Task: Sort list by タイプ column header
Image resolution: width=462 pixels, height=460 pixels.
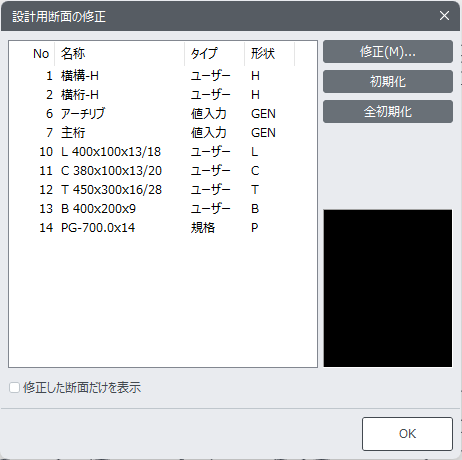Action: click(215, 53)
